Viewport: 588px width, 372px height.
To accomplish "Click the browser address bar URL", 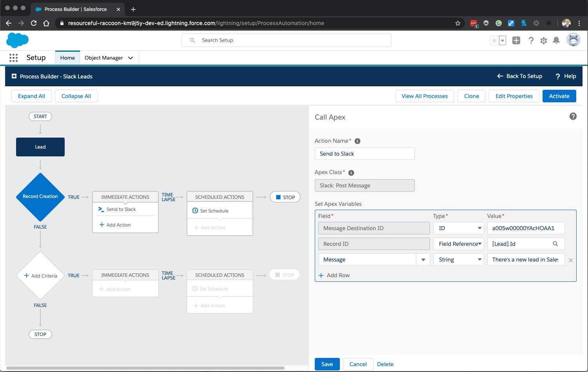I will [196, 23].
